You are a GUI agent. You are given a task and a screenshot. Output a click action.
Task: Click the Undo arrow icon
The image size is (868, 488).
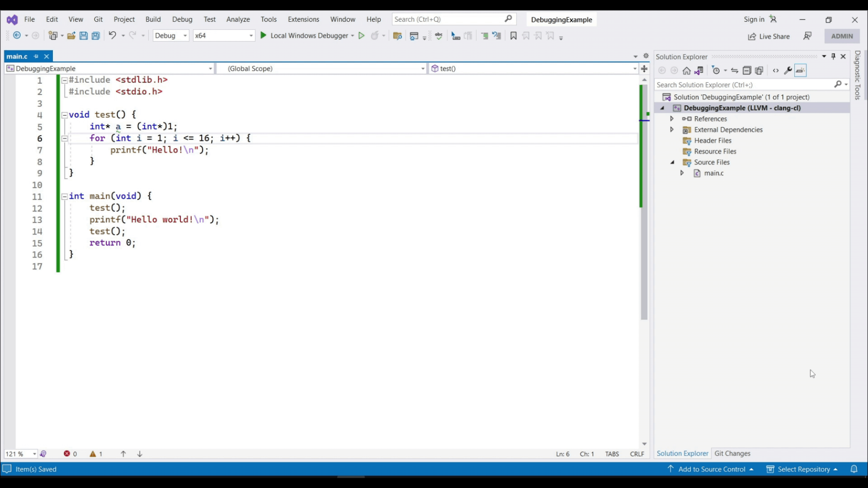(112, 35)
